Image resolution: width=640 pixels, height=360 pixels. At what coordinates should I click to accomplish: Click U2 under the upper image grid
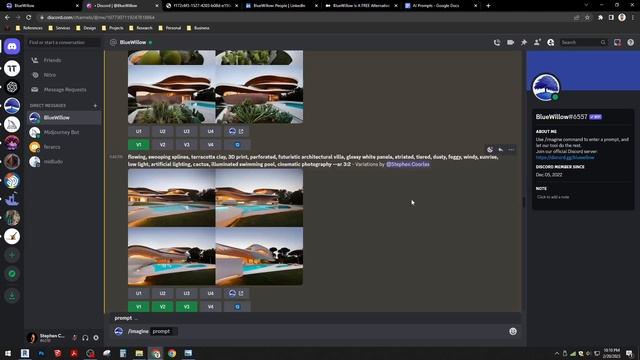point(162,131)
